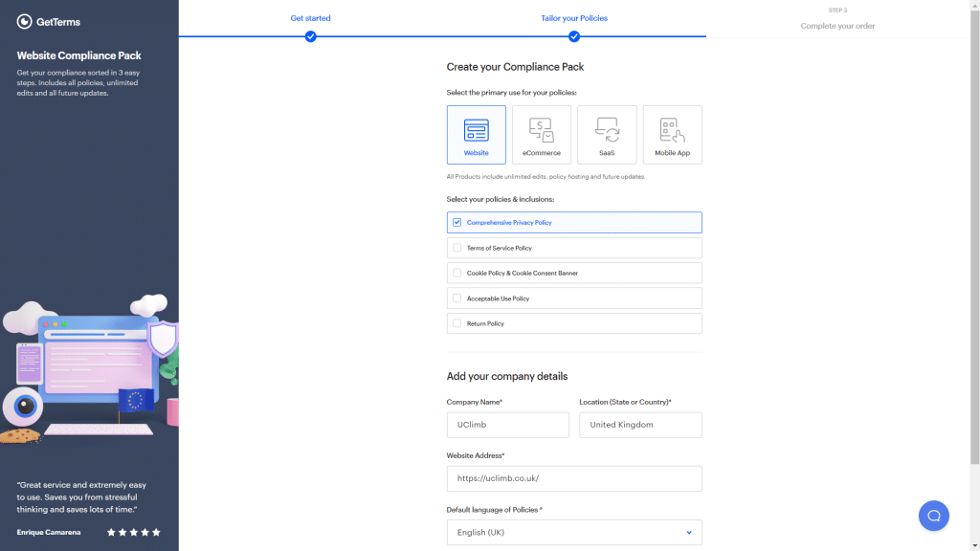
Task: Pick the Mobile App policy icon
Action: [x=672, y=130]
